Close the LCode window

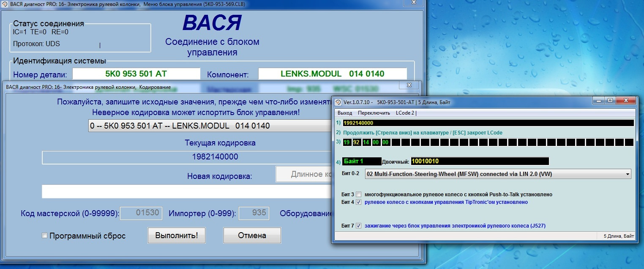coord(625,100)
